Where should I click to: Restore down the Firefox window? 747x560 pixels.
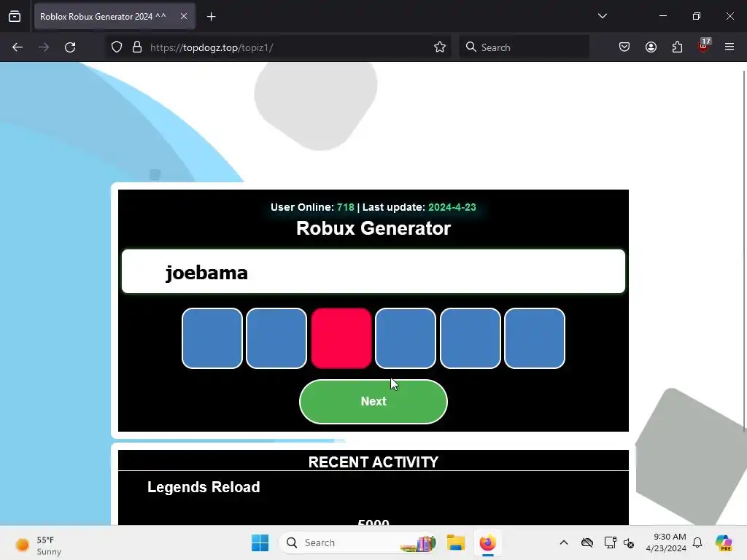[x=697, y=16]
